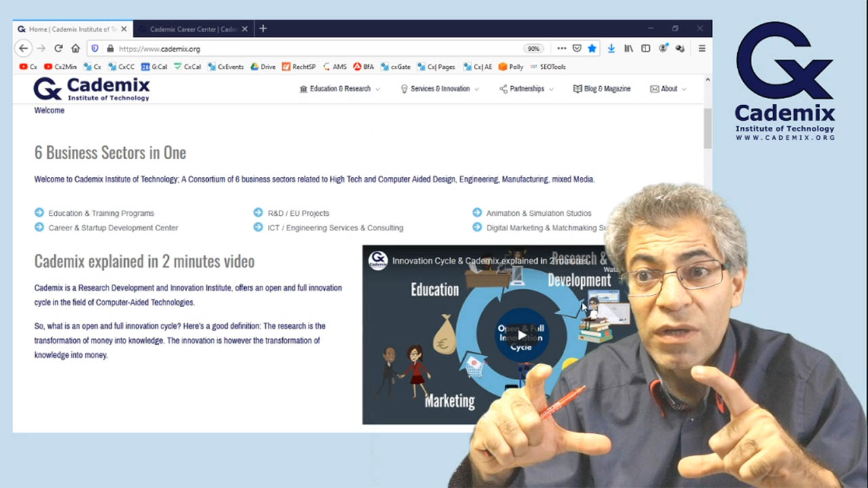Click the video title Innovation Cycle & Cademix

[x=490, y=261]
